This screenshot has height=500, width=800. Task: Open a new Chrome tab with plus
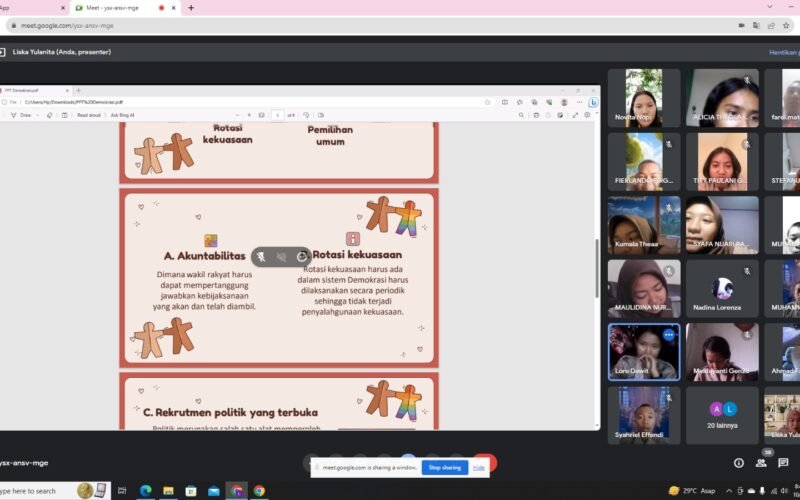coord(191,7)
